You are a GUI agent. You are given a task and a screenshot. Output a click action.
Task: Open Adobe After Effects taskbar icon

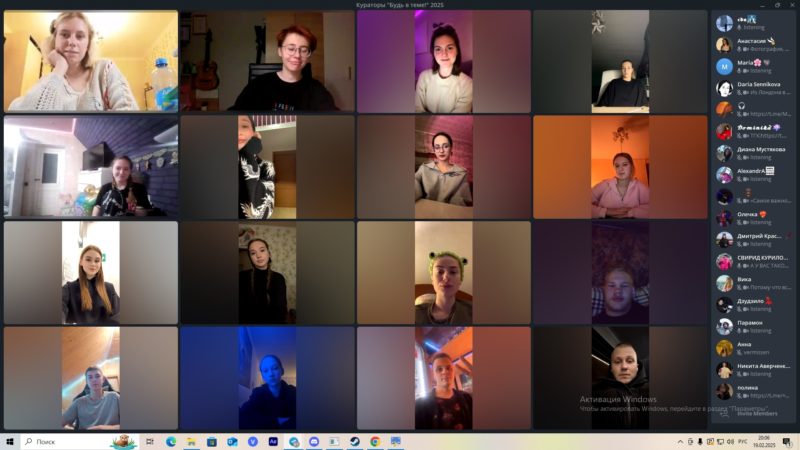[273, 441]
